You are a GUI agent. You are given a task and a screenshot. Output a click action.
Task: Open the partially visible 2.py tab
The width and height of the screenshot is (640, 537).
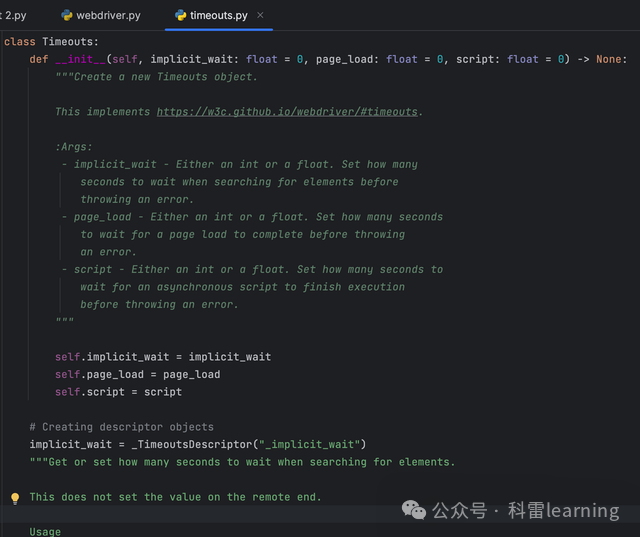point(13,16)
